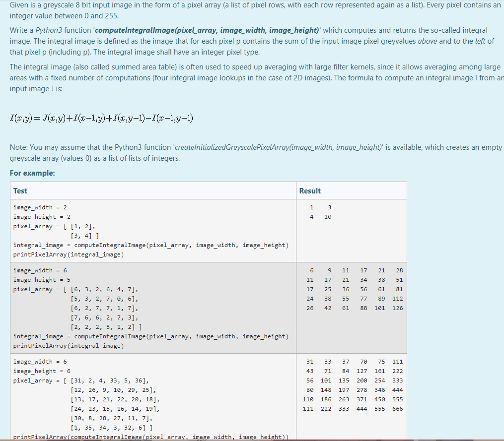The image size is (504, 441).
Task: Click the result value '346'
Action: (379, 390)
